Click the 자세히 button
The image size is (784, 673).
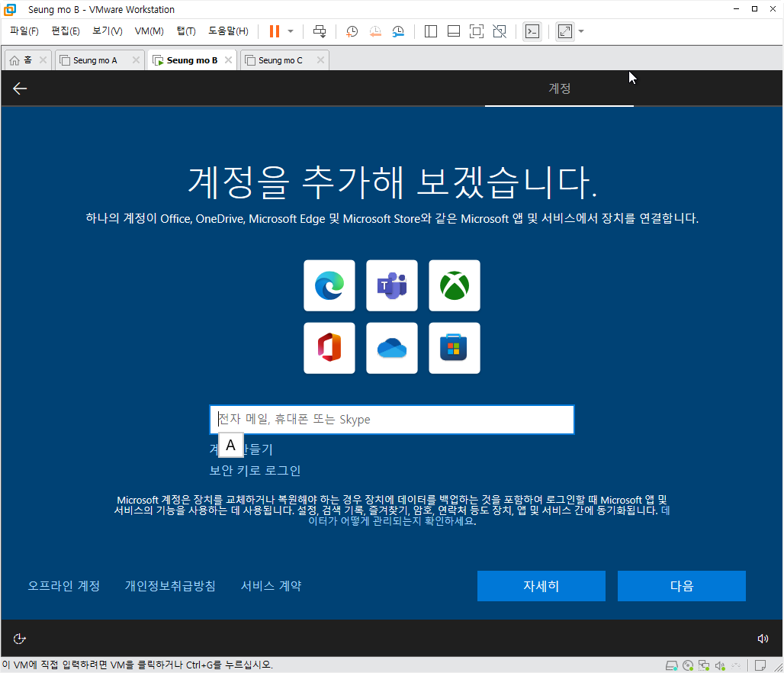click(541, 586)
